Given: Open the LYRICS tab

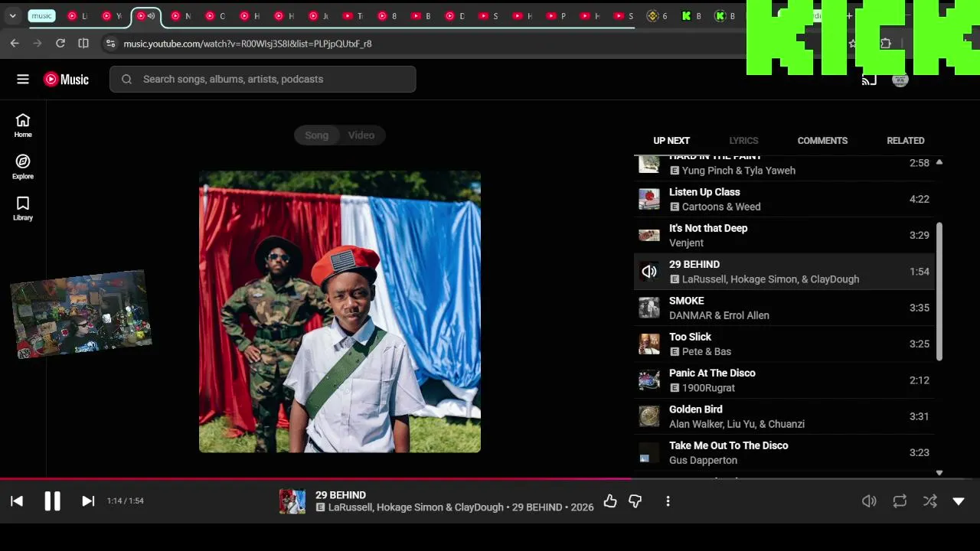Looking at the screenshot, I should 743,141.
